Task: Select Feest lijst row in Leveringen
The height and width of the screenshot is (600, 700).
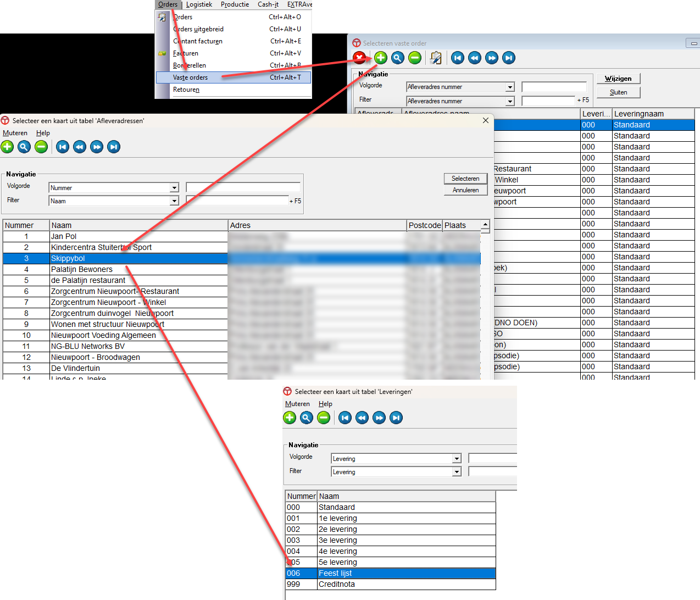Action: point(391,573)
